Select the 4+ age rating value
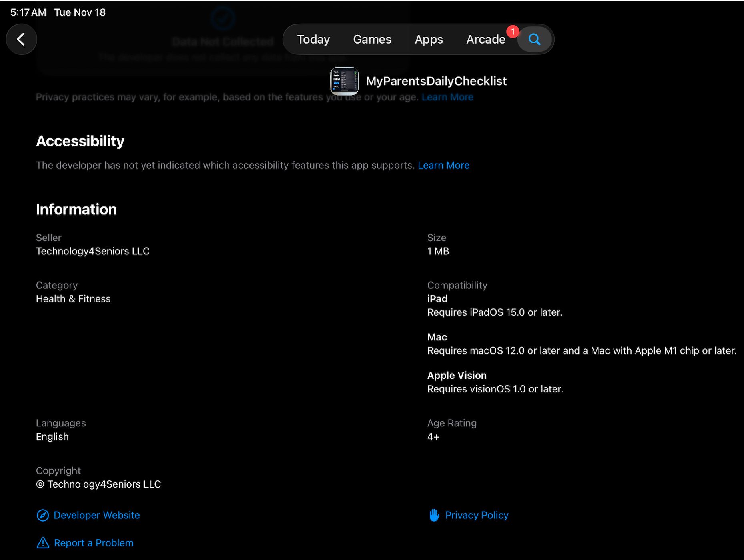This screenshot has width=744, height=560. click(433, 437)
